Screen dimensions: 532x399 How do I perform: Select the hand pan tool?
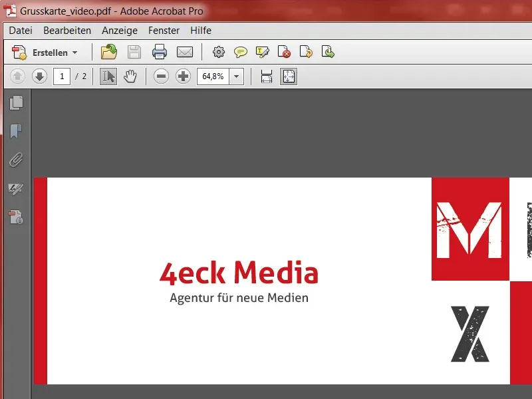130,76
